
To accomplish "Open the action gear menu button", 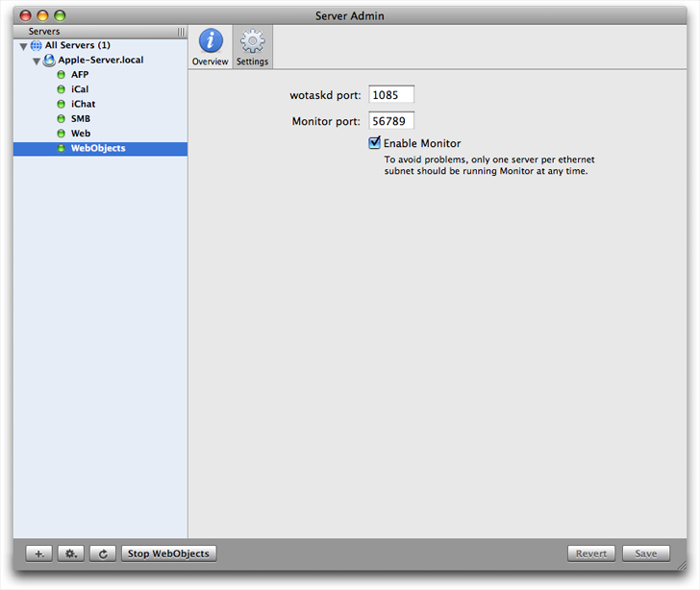I will (70, 553).
